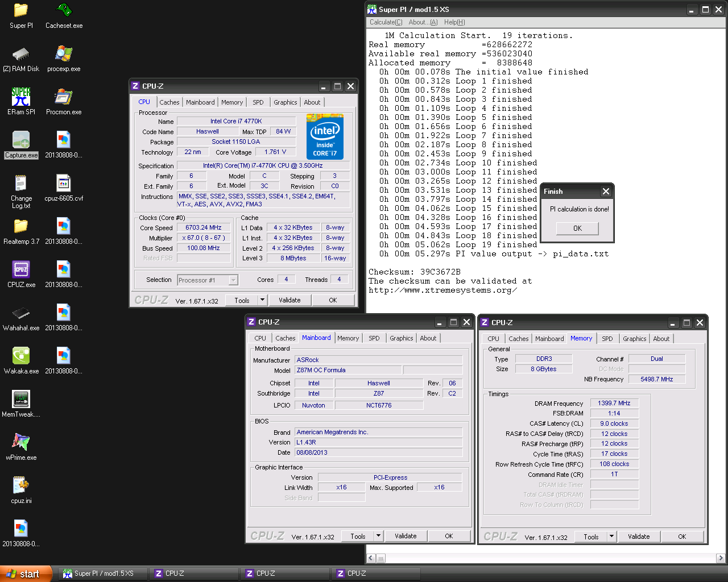The height and width of the screenshot is (582, 728).
Task: Click OK in the CPU-Z CPU window
Action: pos(333,300)
